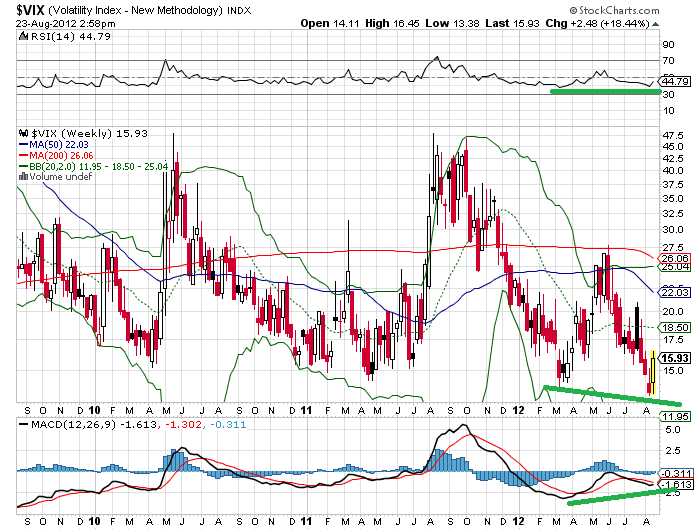The image size is (700, 530).
Task: Click the MA(200) 26.06 legend text
Action: (x=62, y=155)
